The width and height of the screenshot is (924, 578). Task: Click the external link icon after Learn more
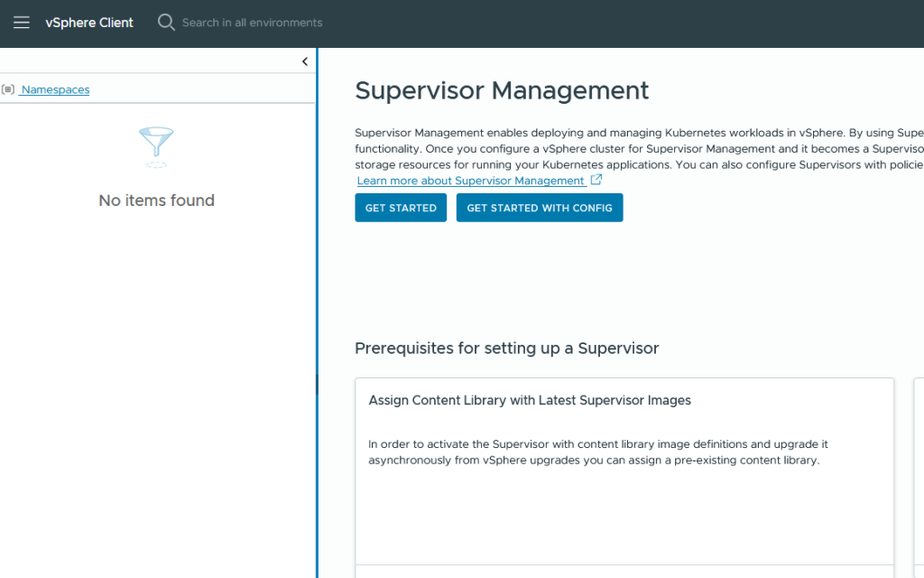click(x=596, y=181)
